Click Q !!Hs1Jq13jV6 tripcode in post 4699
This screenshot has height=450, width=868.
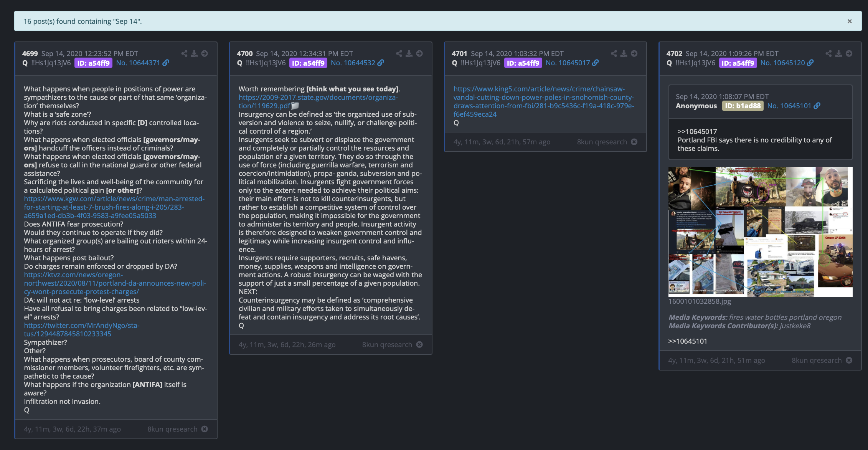(46, 63)
